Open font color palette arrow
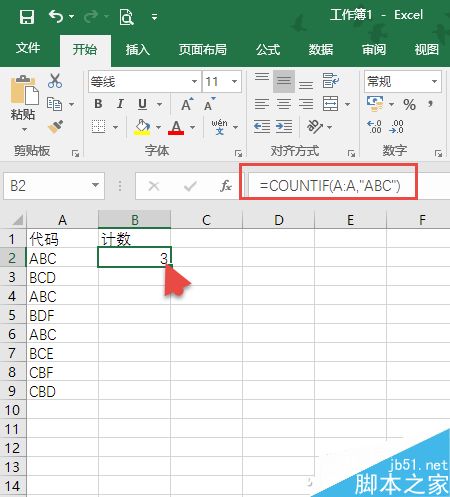The image size is (450, 497). coord(192,127)
